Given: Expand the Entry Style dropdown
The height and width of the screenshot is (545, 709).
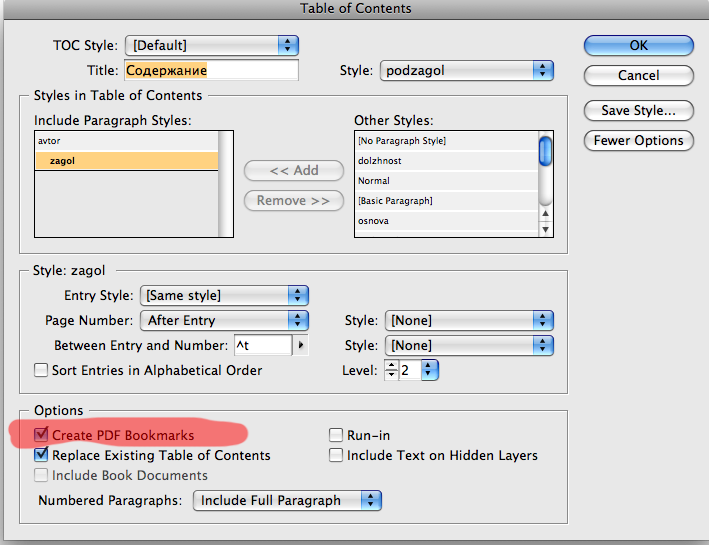Looking at the screenshot, I should tap(224, 295).
